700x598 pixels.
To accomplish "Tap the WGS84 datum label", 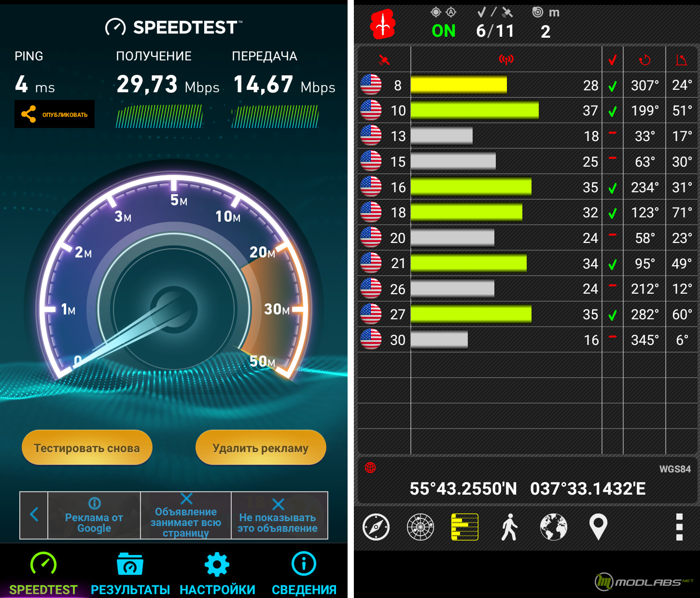I will point(675,469).
